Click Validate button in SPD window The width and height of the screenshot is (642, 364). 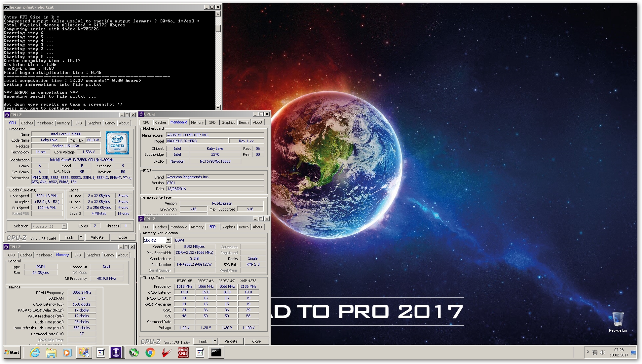click(231, 341)
